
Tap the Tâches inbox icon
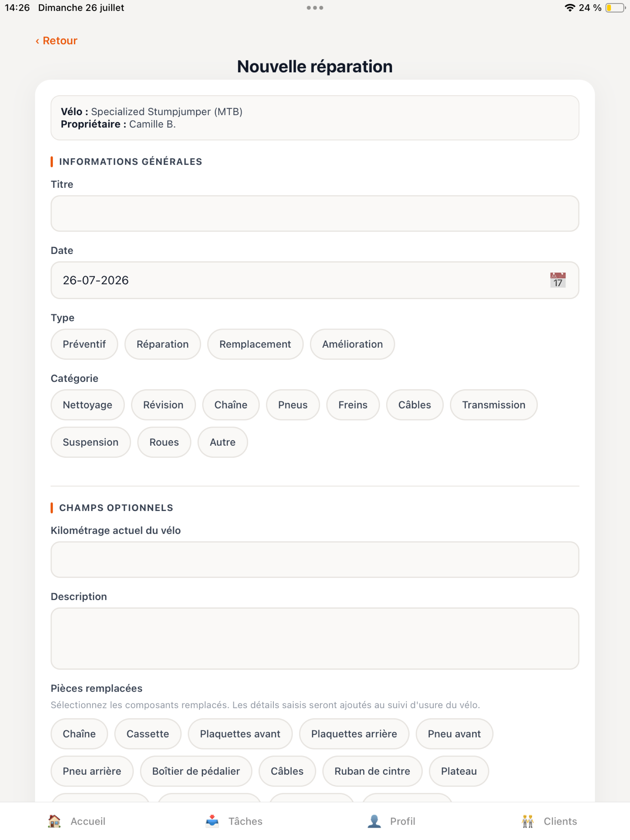(212, 821)
